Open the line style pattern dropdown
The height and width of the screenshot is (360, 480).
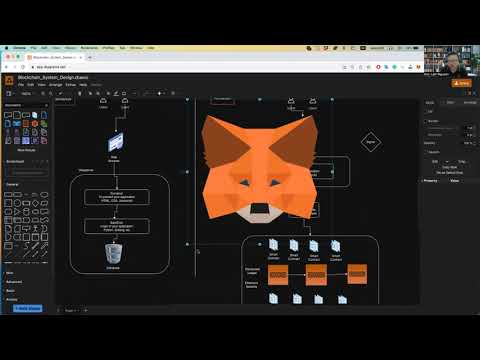(443, 128)
